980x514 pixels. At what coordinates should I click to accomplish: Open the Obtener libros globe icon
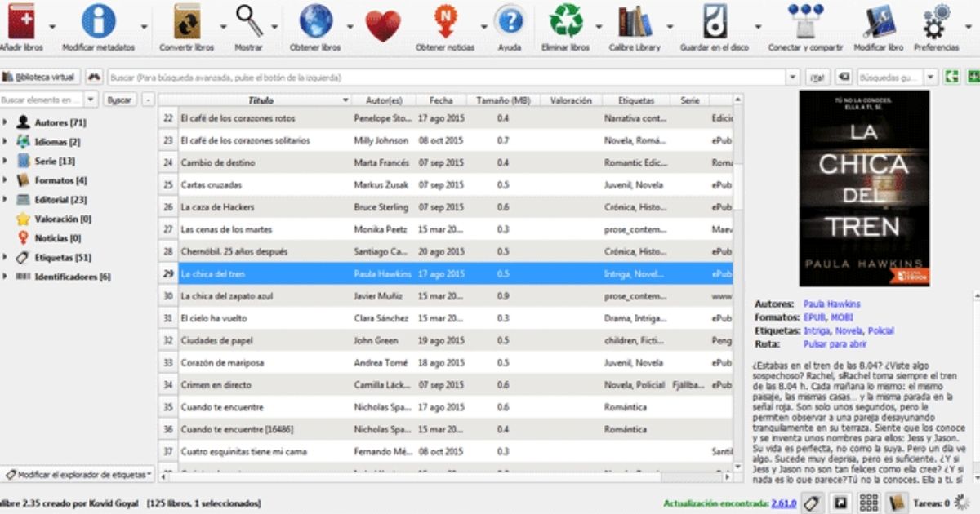click(x=315, y=22)
